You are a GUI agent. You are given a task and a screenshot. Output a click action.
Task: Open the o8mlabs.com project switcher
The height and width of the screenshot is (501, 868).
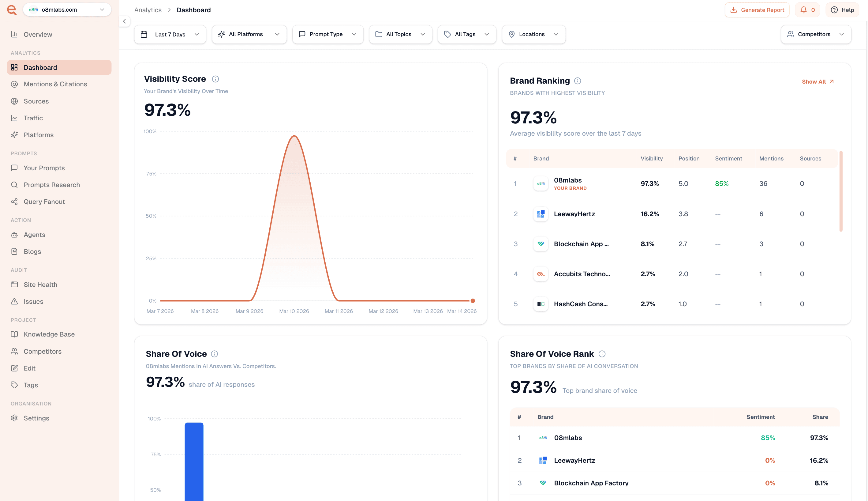click(67, 9)
